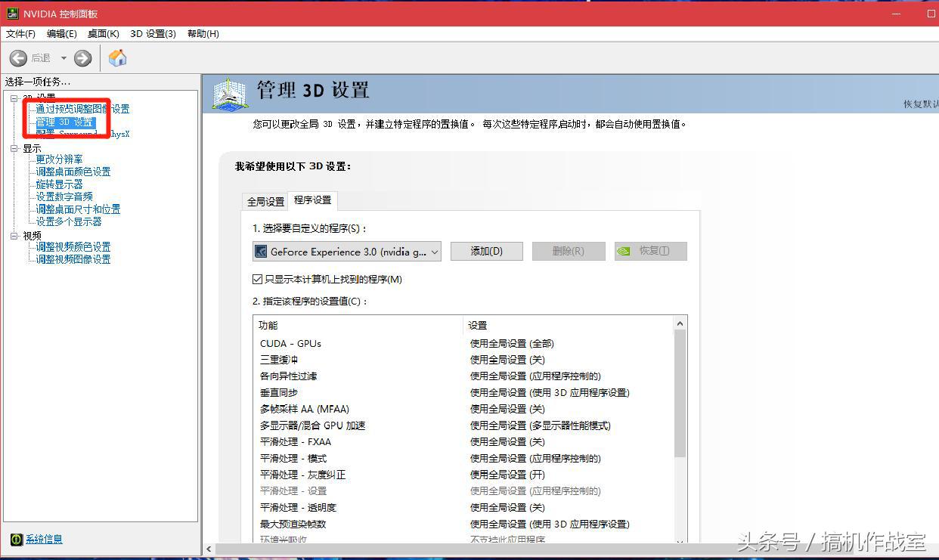Screen dimensions: 939x560
Task: Open 系统信息 via the bottom-left link
Action: (45, 539)
